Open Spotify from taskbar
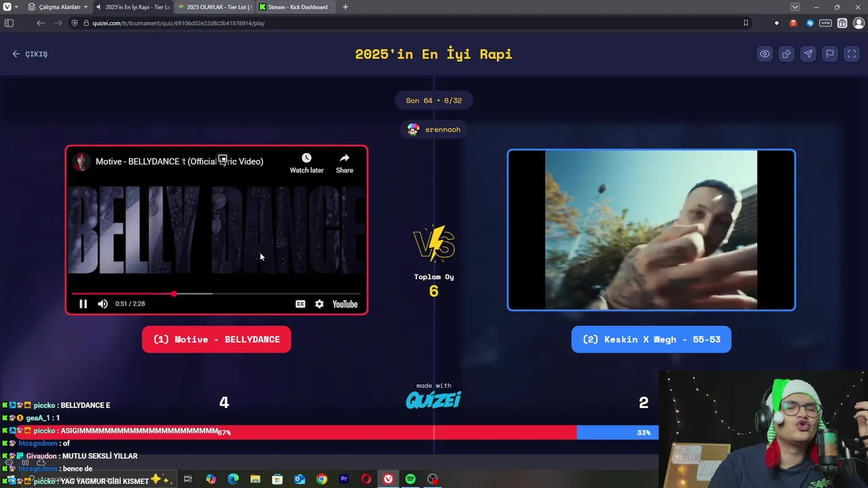868x488 pixels. coord(410,479)
